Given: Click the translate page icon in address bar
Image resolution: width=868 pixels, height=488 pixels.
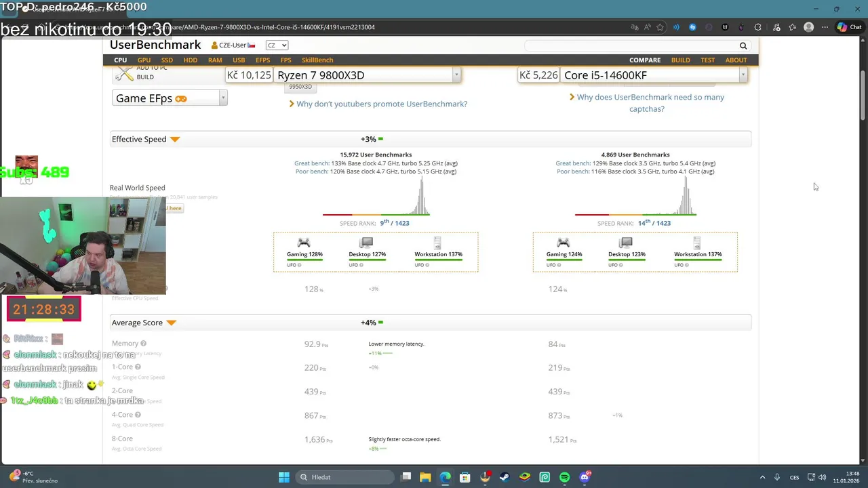Looking at the screenshot, I should tap(635, 27).
